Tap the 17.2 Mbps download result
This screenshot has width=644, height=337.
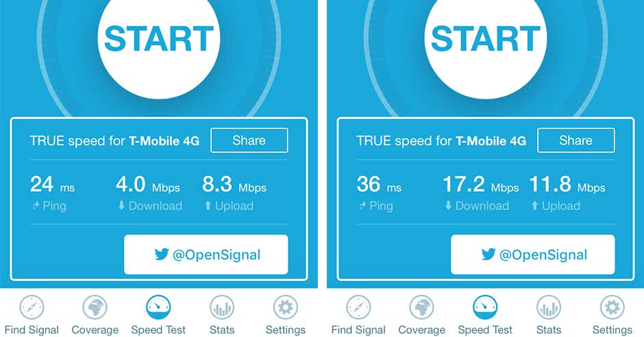481,184
